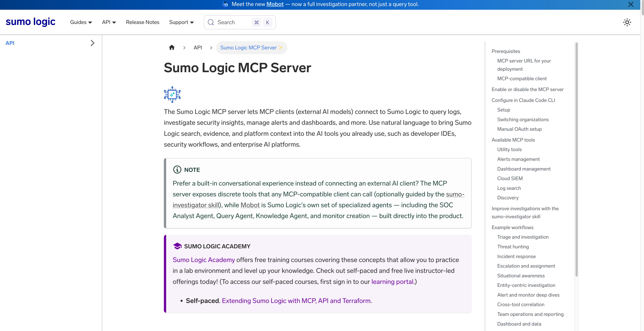This screenshot has width=644, height=331.
Task: Open Extending Sumo Logic with MCP course link
Action: click(296, 301)
